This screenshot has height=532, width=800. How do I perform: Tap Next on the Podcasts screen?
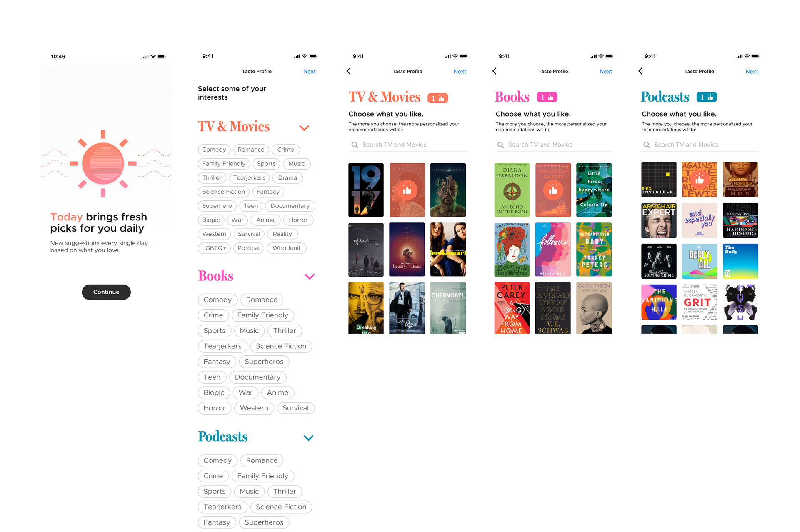[x=752, y=72]
